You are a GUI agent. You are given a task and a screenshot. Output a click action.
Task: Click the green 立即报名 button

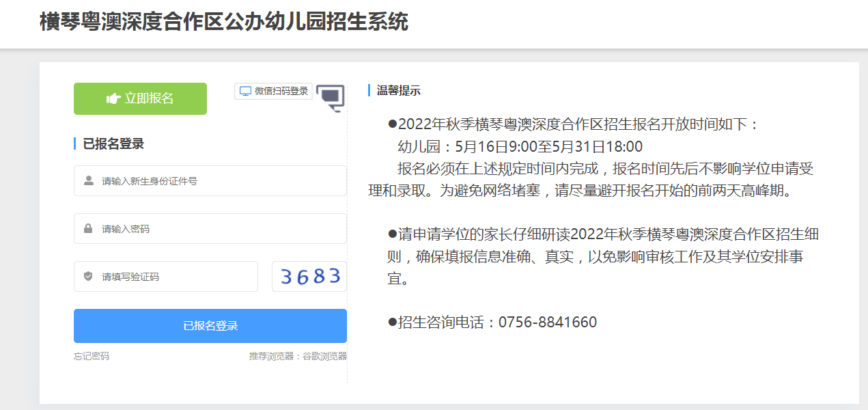click(x=140, y=98)
